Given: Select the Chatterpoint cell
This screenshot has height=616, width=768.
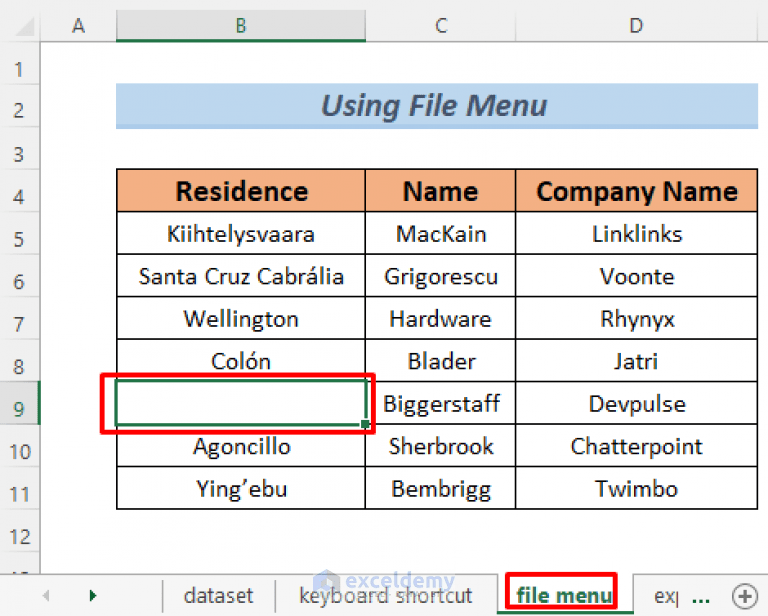Looking at the screenshot, I should [636, 446].
